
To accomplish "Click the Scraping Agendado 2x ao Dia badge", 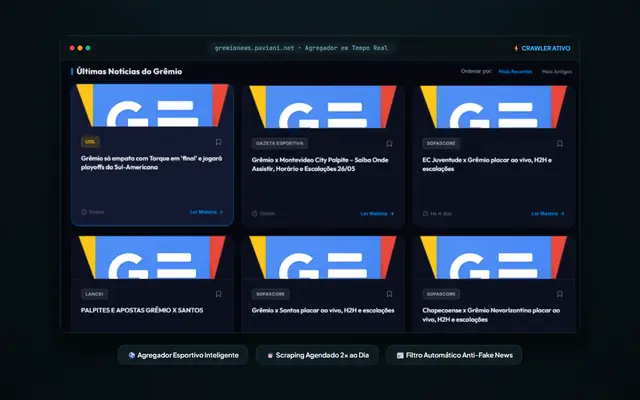I will tap(317, 355).
